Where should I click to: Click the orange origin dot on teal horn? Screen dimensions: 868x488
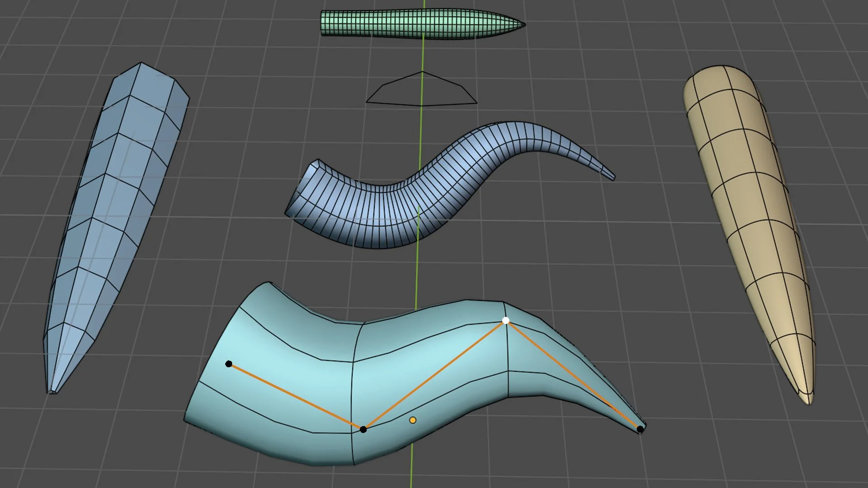(x=412, y=420)
